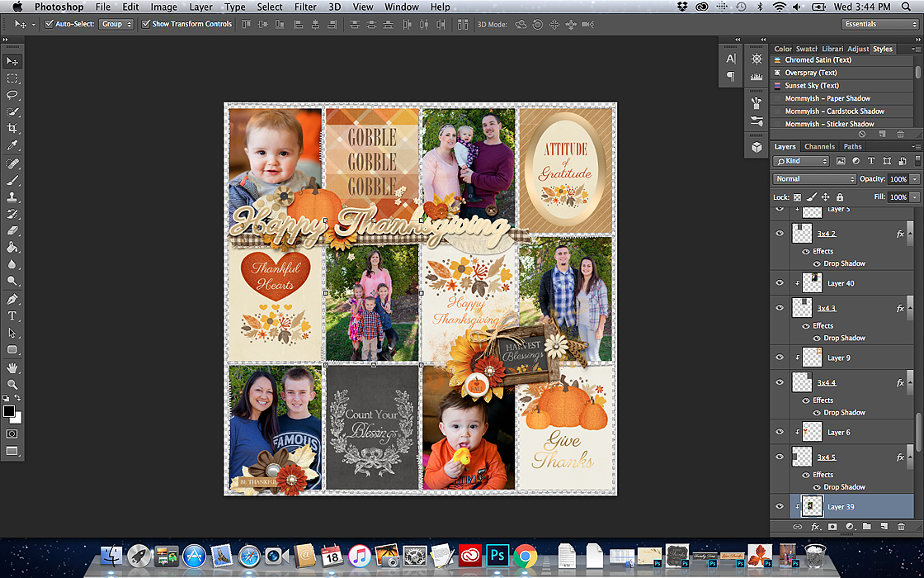The width and height of the screenshot is (924, 578).
Task: Click Auto-Align Layers icon
Action: point(463,24)
